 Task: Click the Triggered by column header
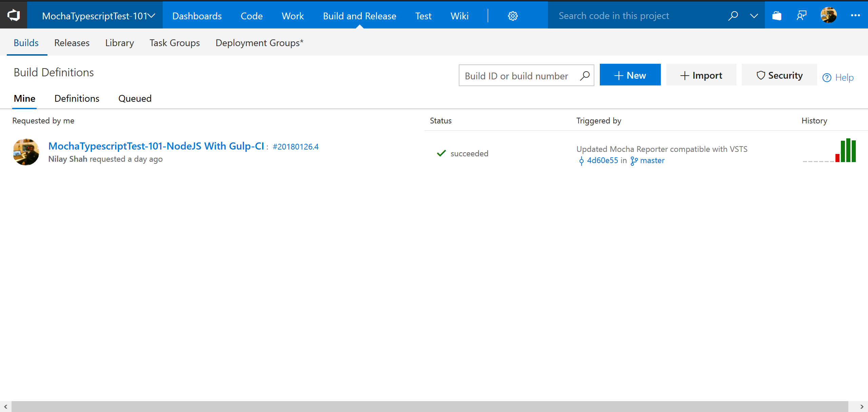pos(599,121)
